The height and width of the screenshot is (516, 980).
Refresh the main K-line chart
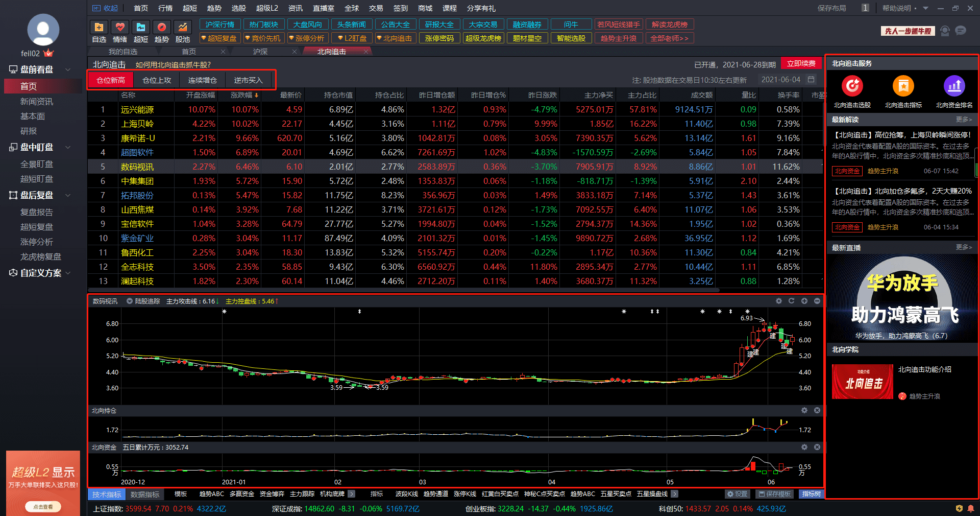pos(792,301)
